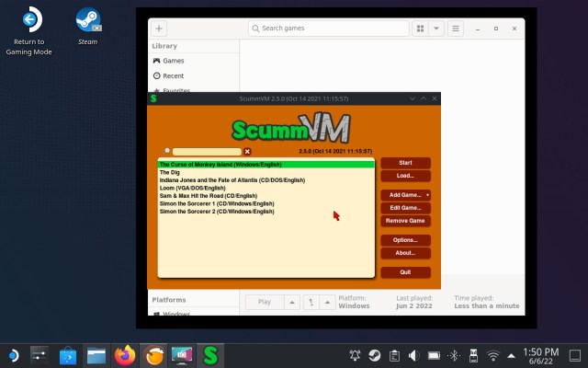Select Indiana Jones and the Fate of Atlantis

(x=266, y=180)
